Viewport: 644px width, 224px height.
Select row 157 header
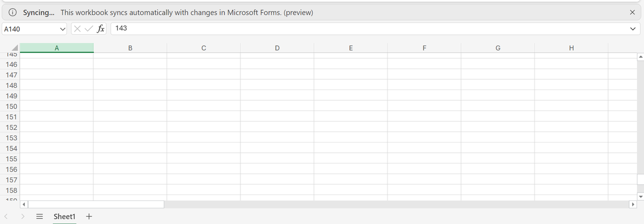tap(10, 180)
